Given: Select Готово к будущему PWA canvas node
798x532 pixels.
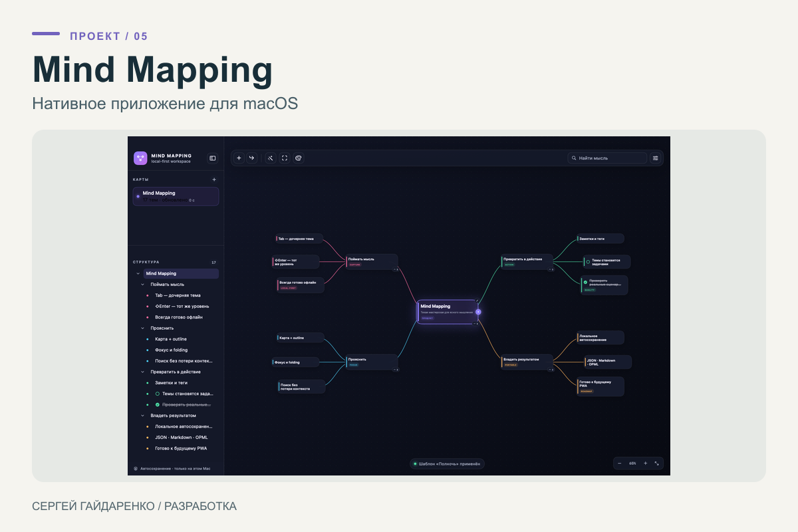Looking at the screenshot, I should pos(600,386).
